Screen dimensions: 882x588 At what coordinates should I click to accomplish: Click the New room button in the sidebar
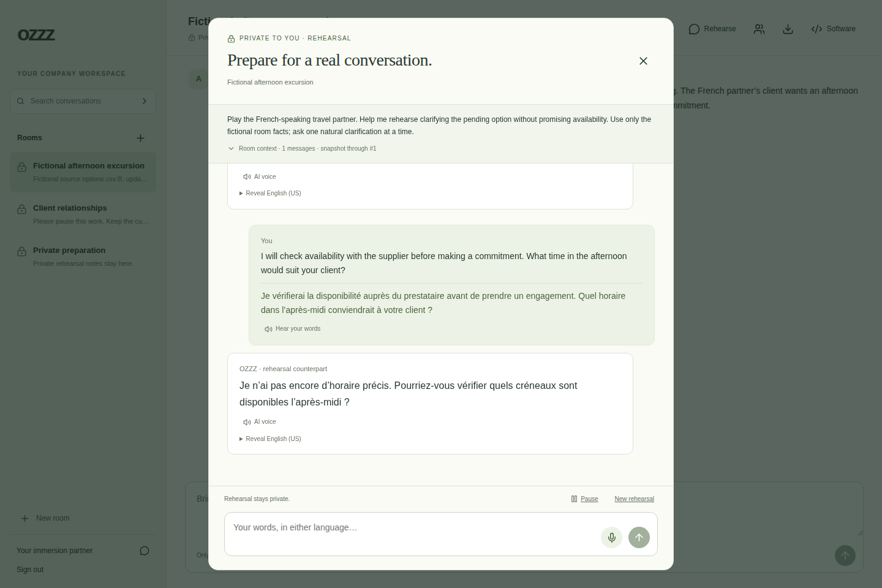click(x=46, y=518)
